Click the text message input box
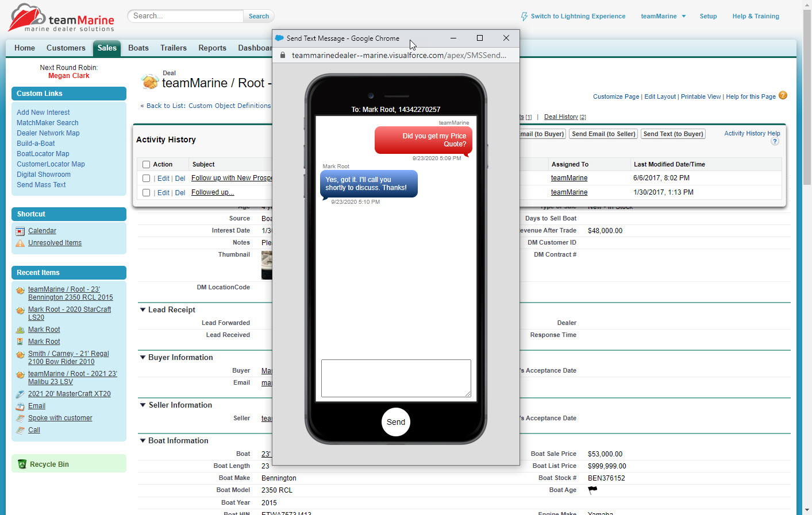 click(x=395, y=378)
